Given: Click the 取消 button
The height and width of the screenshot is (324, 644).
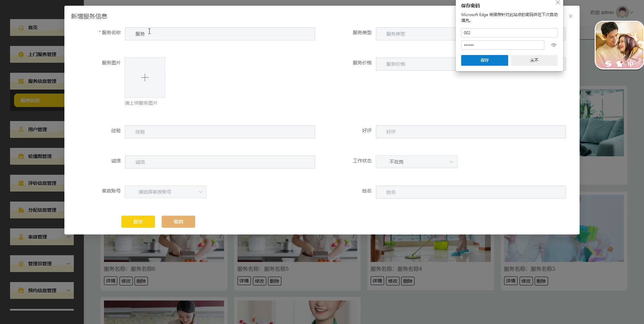Looking at the screenshot, I should [178, 222].
